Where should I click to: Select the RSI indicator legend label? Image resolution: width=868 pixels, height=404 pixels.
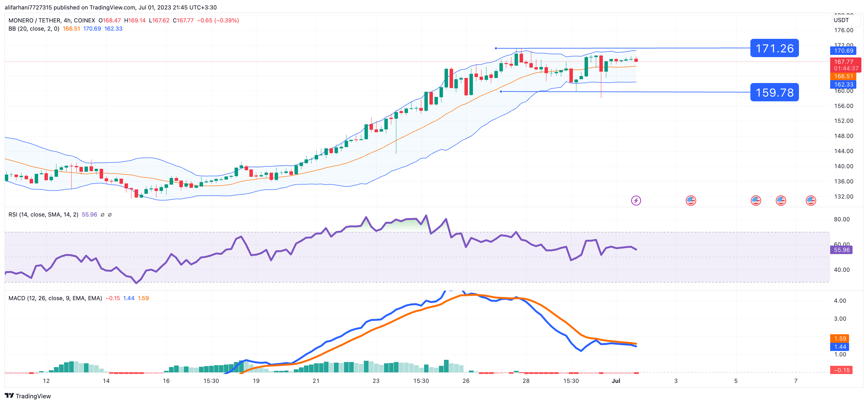pyautogui.click(x=43, y=215)
